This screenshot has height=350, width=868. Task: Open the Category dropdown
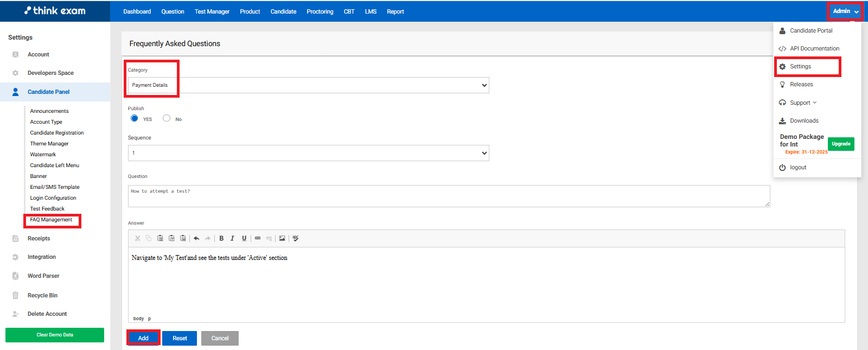[x=308, y=85]
